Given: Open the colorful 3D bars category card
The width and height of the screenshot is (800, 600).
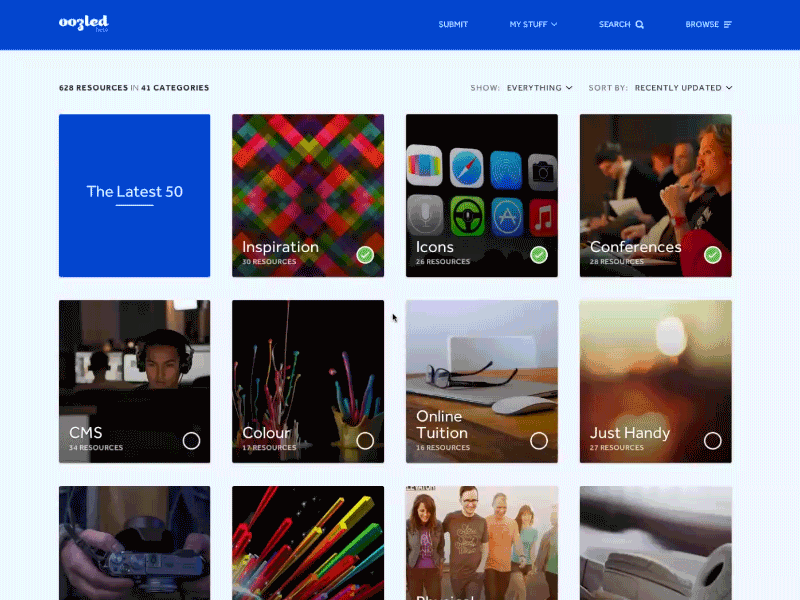Looking at the screenshot, I should (x=308, y=543).
